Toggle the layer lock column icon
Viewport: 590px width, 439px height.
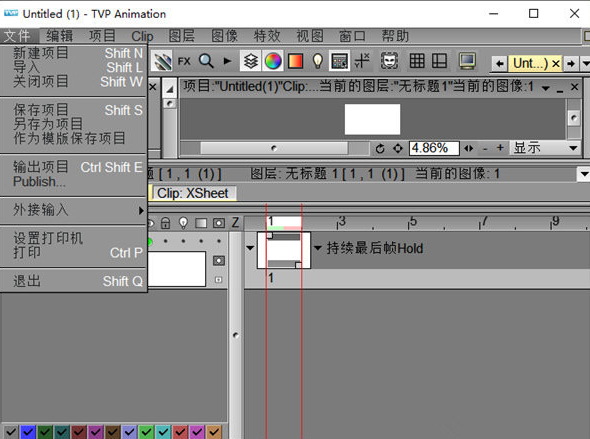(165, 223)
